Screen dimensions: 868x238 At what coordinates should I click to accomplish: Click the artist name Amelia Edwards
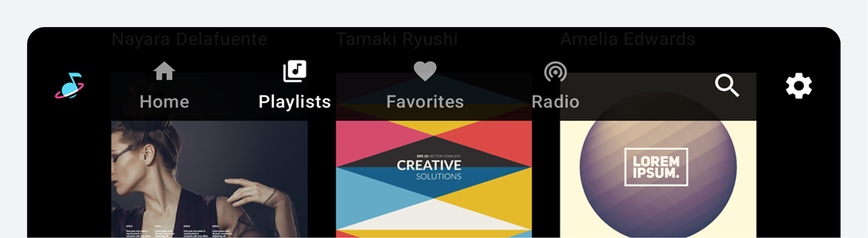point(628,39)
